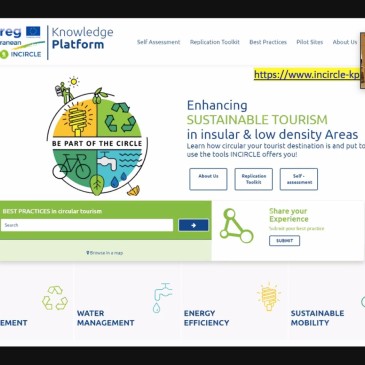Click the water tap category icon
This screenshot has width=365, height=365.
coord(163,298)
